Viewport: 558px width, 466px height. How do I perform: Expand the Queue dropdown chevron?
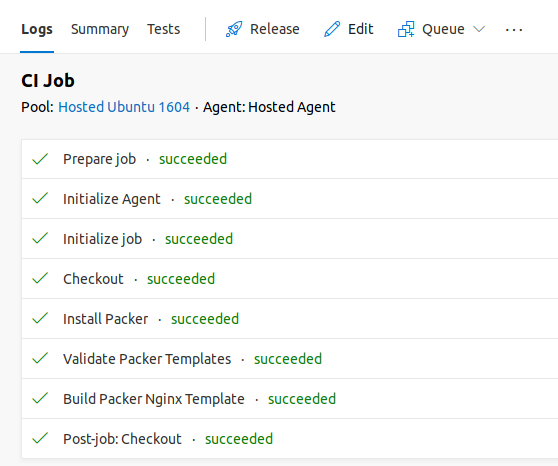click(x=479, y=29)
